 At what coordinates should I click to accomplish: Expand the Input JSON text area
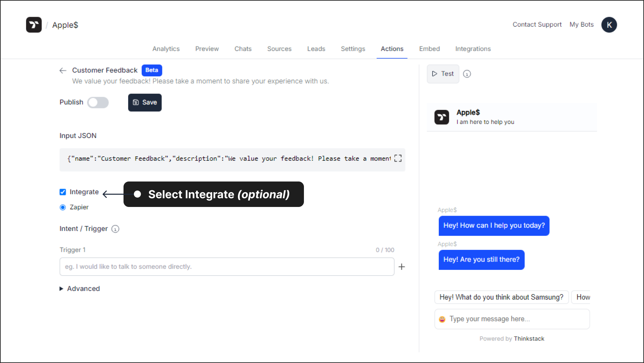[397, 158]
